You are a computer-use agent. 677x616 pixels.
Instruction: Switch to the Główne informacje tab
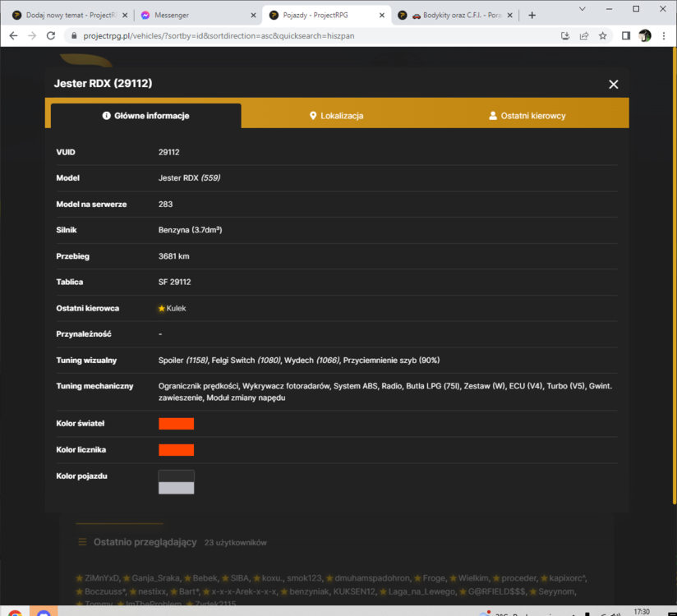click(146, 116)
